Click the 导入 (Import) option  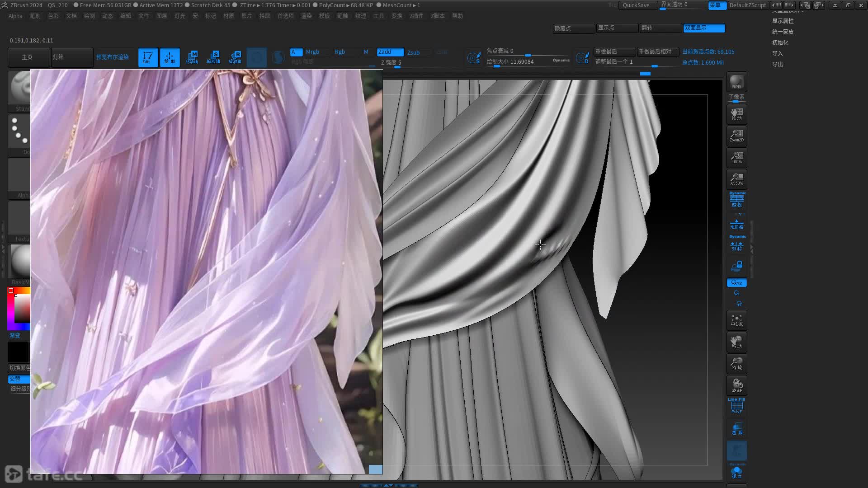[777, 53]
